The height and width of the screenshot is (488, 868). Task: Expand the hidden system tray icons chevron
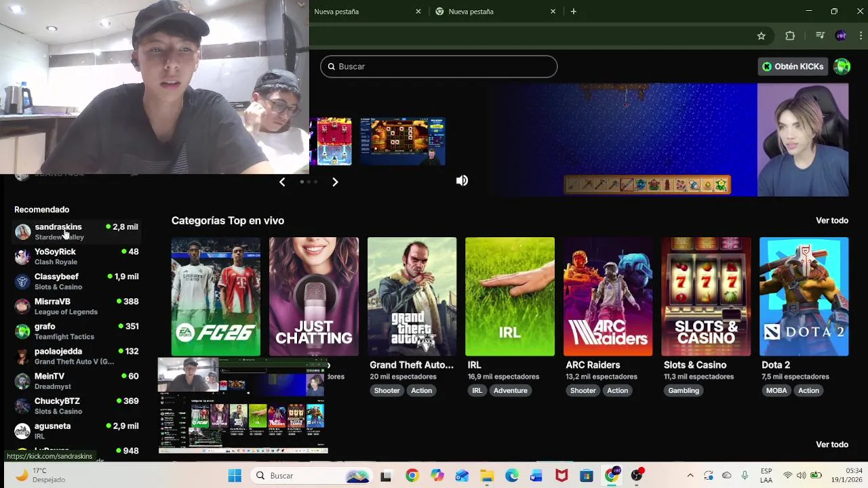pos(690,476)
